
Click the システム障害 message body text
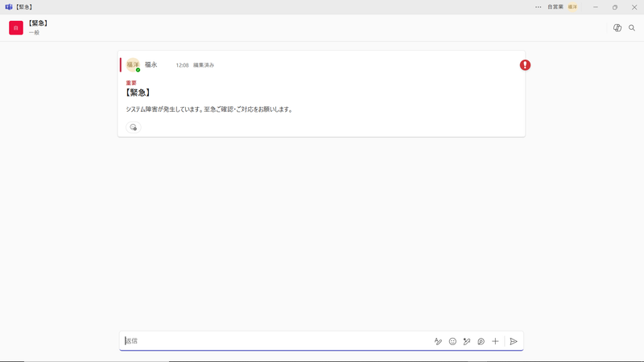click(x=209, y=109)
